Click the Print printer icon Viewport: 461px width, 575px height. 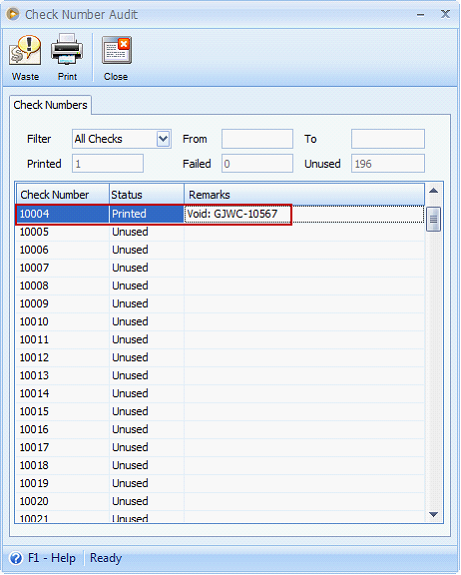(x=67, y=50)
